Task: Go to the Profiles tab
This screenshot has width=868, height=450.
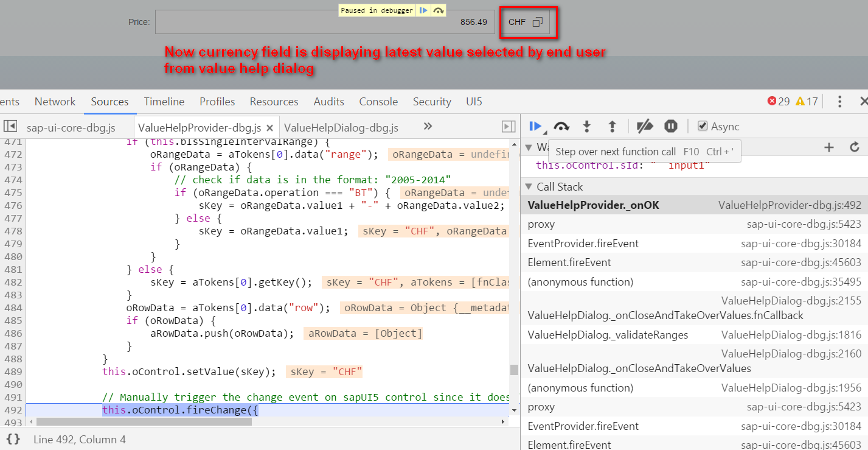Action: tap(217, 102)
